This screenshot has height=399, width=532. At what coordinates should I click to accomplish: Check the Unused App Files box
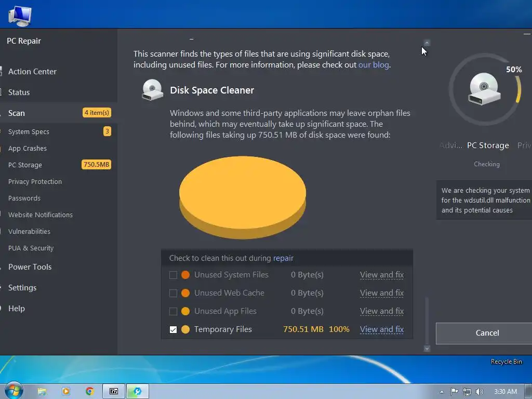(173, 311)
